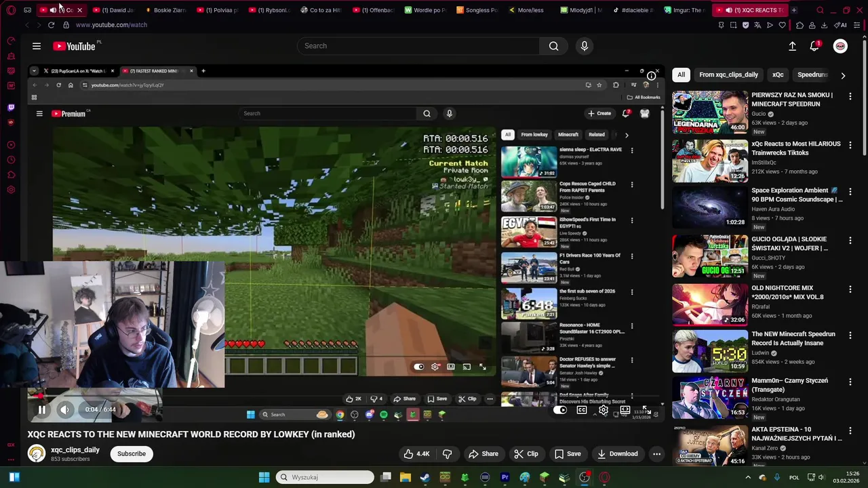Show more filter chips with right arrow

(x=843, y=75)
